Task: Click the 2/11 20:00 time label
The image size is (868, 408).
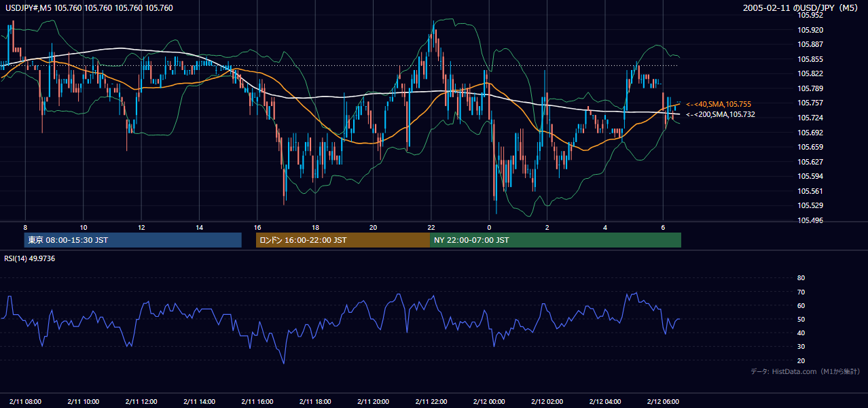Action: pyautogui.click(x=373, y=401)
